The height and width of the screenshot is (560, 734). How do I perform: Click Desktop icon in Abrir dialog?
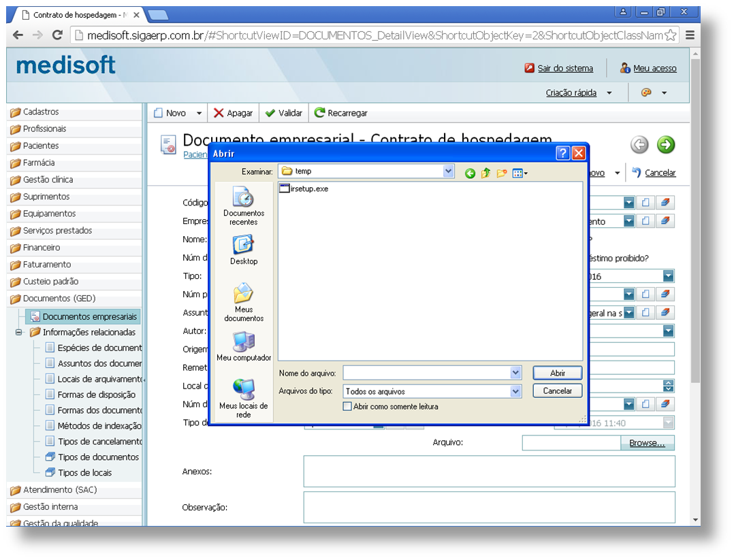(x=243, y=249)
